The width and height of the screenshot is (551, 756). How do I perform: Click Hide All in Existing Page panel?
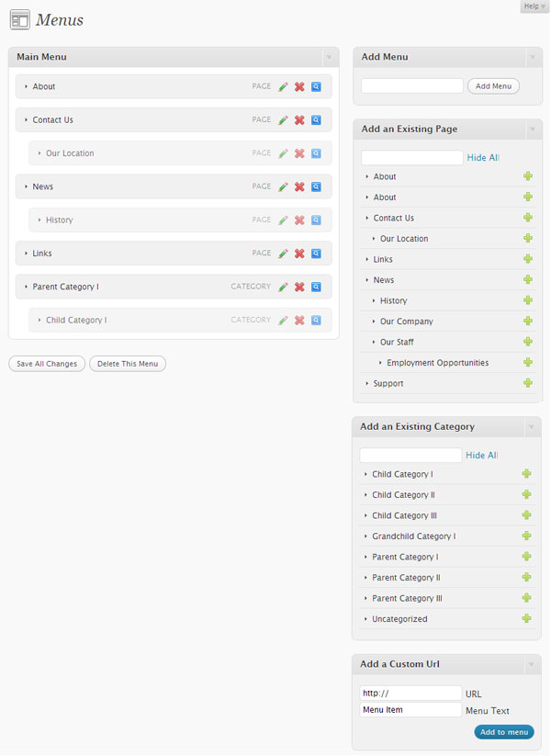click(483, 158)
